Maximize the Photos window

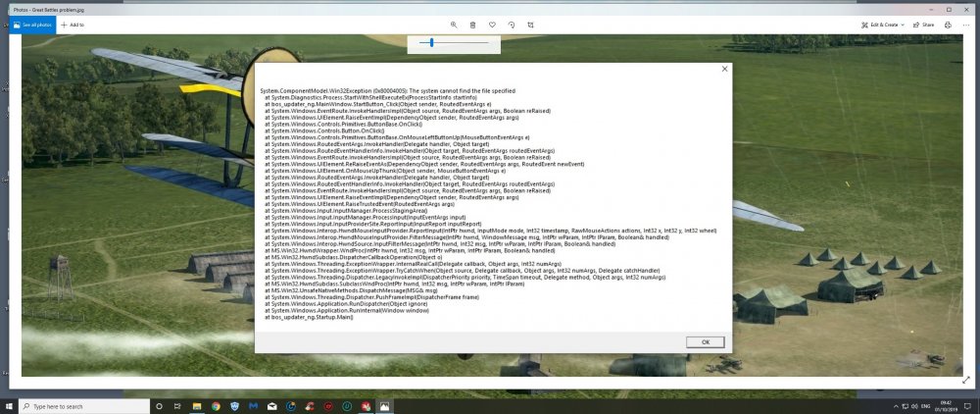(x=948, y=10)
